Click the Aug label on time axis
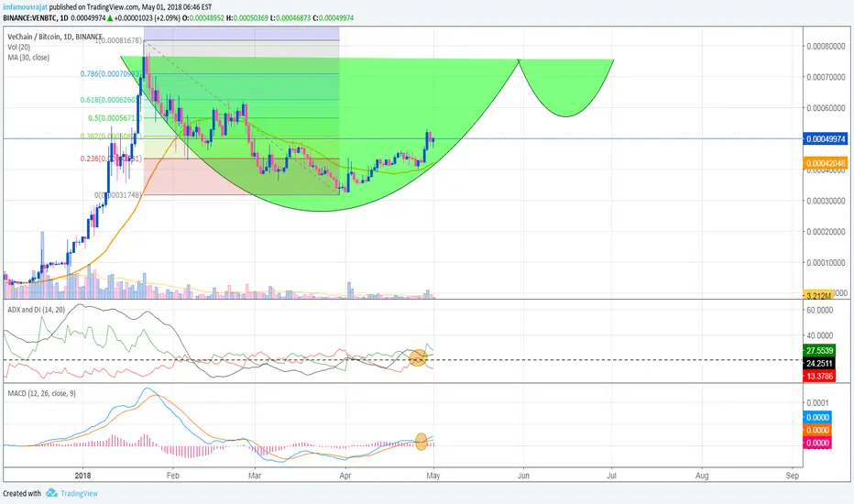This screenshot has height=504, width=854. 702,476
